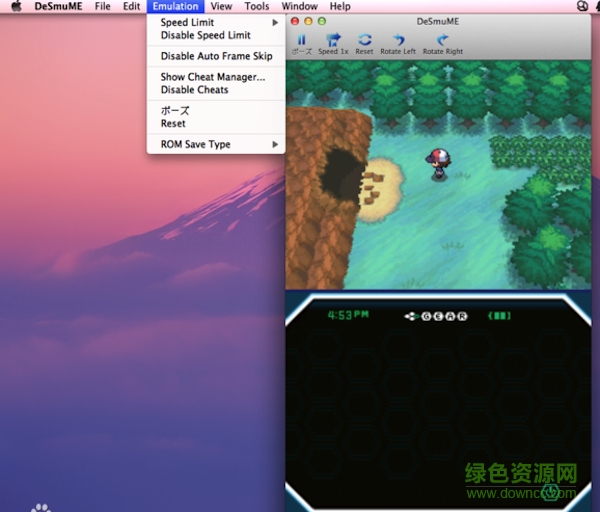Select Disable Speed Limit menu entry
This screenshot has height=512, width=600.
coord(216,35)
